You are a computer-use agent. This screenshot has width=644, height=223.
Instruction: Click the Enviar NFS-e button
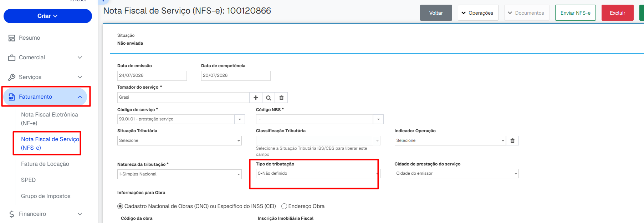point(575,13)
